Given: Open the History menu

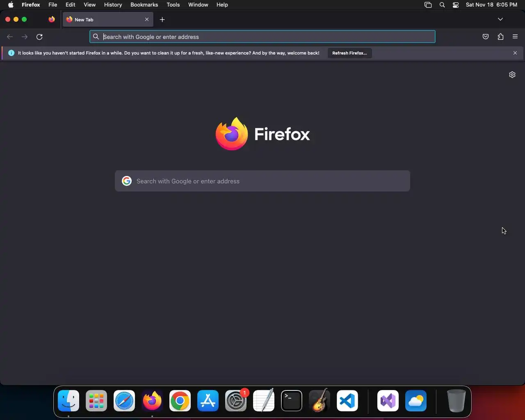Looking at the screenshot, I should (113, 5).
